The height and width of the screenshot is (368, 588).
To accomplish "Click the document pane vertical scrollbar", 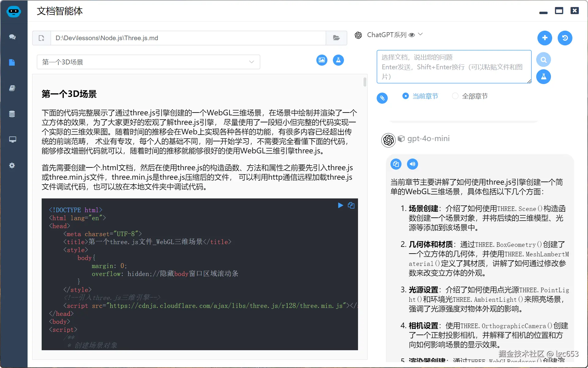I will point(365,82).
